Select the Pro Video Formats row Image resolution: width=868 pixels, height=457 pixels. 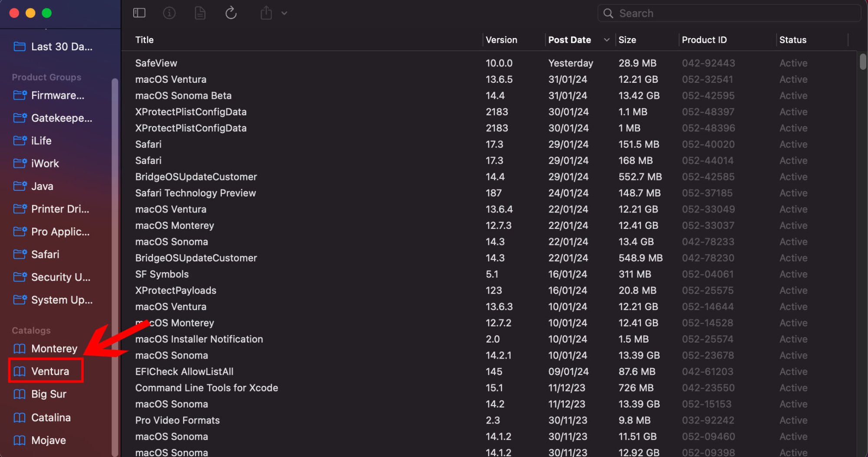489,420
